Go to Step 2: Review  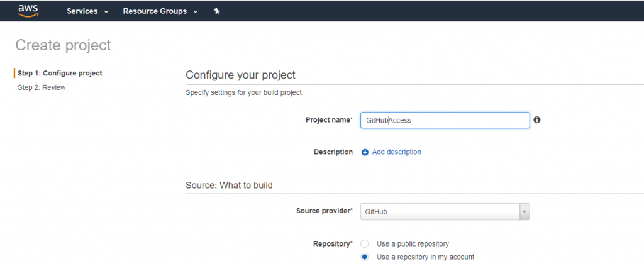pyautogui.click(x=42, y=87)
